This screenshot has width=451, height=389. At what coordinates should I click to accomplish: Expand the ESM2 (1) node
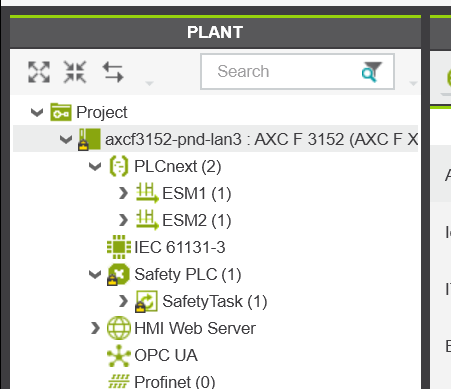123,220
